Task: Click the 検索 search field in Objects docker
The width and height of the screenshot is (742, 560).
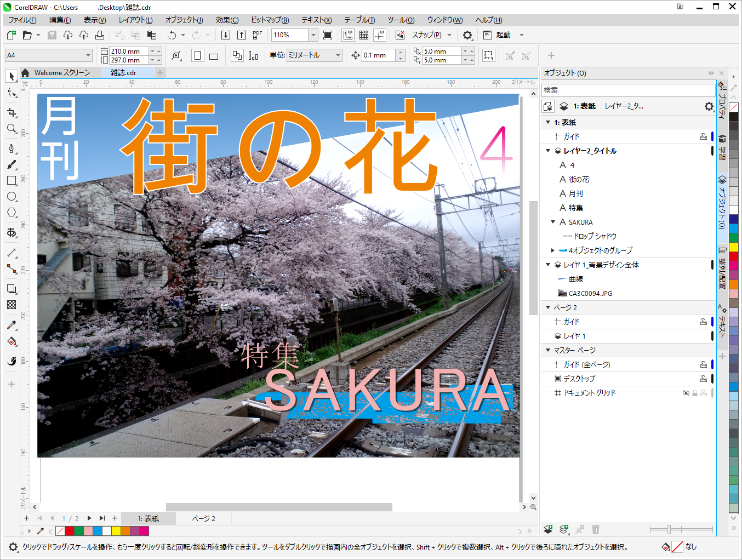Action: (x=628, y=90)
